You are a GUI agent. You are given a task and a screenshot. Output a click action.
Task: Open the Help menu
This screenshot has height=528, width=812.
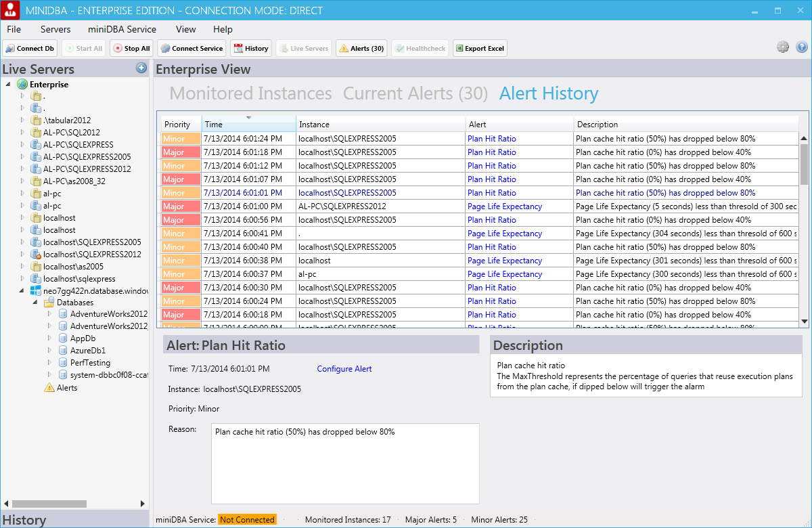(223, 29)
